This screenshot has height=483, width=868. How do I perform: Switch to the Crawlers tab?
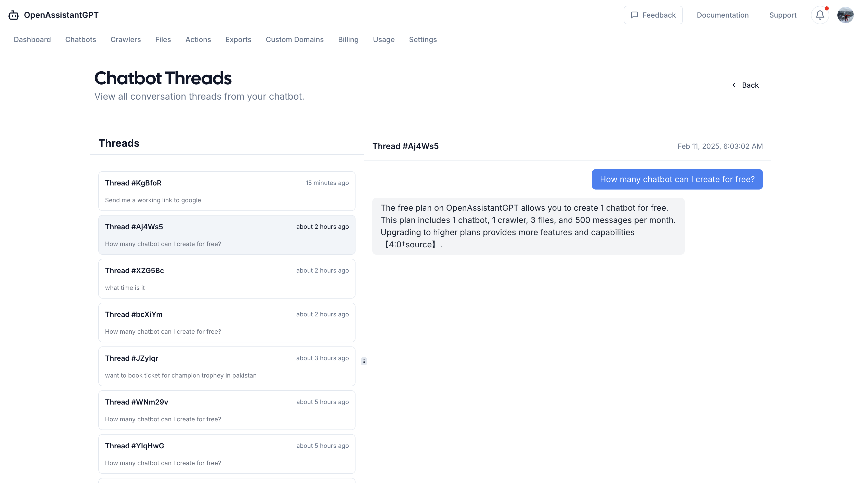[x=125, y=39]
